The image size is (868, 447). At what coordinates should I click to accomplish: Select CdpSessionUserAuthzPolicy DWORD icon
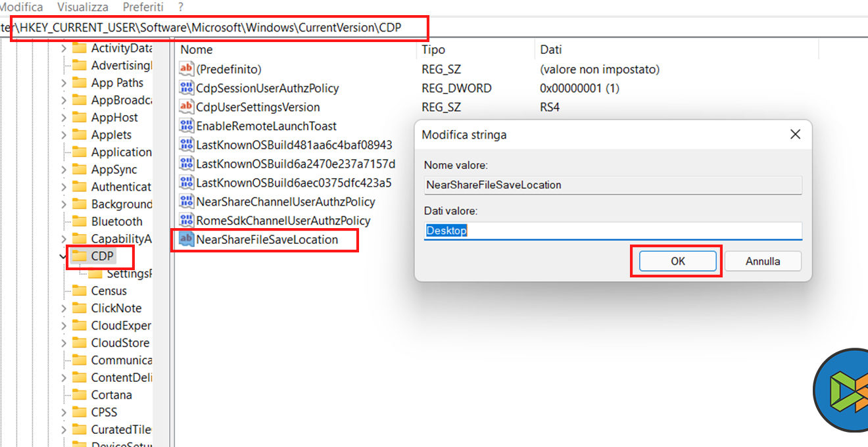point(186,88)
